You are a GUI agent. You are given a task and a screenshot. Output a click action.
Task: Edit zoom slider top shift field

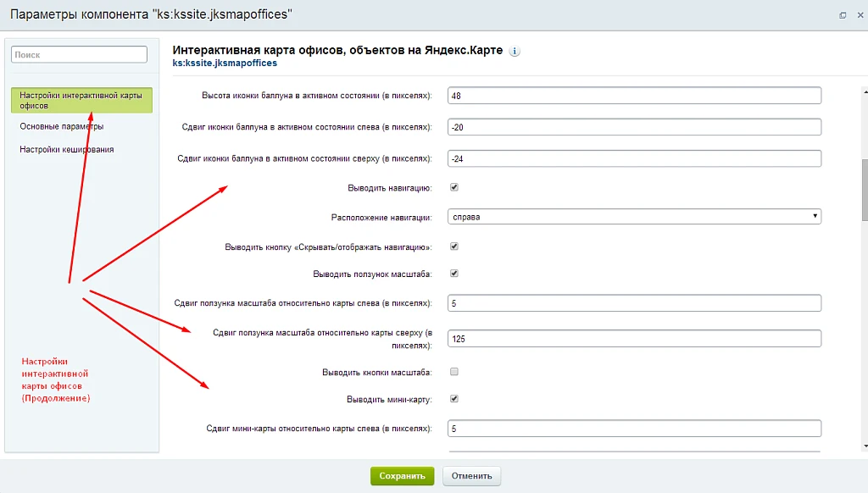[x=634, y=339]
